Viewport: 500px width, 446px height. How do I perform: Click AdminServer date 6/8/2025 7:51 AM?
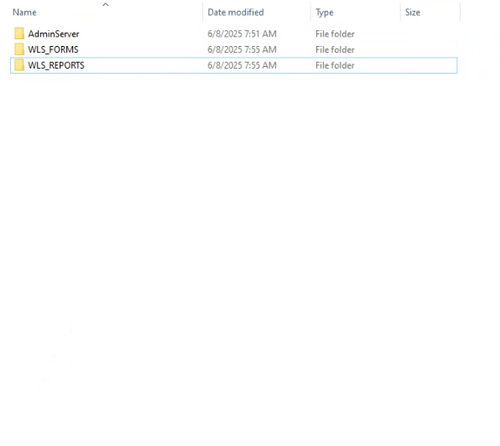coord(242,34)
